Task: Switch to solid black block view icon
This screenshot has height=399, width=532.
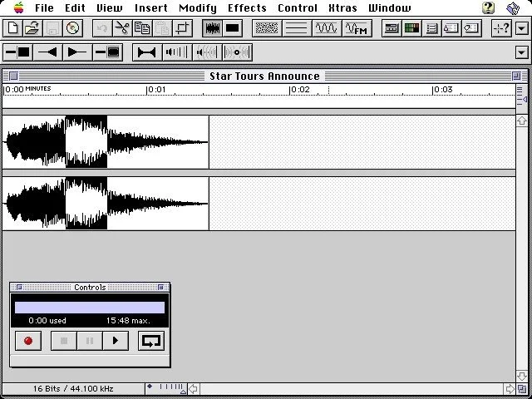Action: click(x=233, y=27)
